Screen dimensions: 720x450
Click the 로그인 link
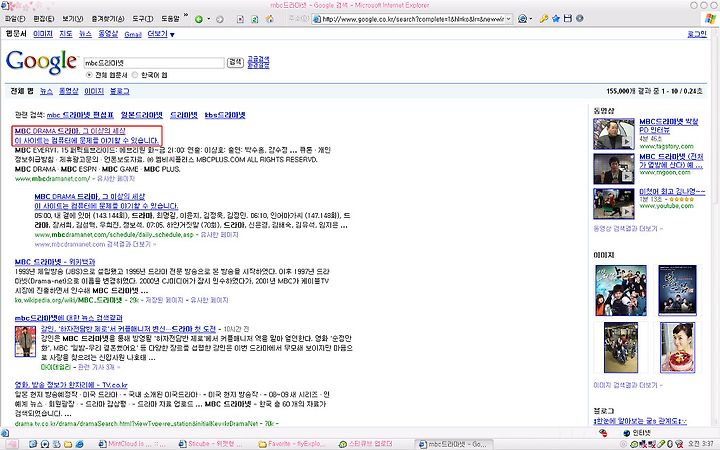click(x=697, y=34)
